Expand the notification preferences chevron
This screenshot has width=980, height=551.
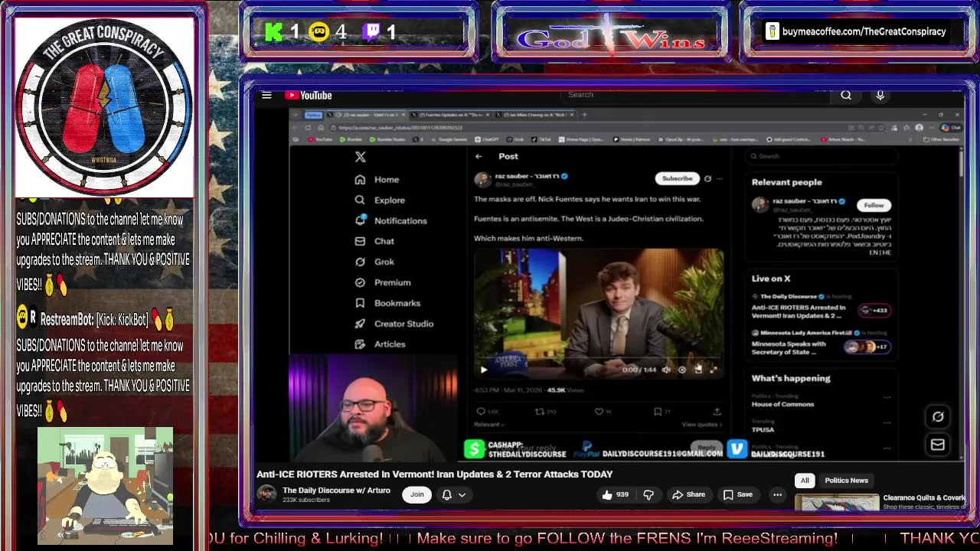tap(462, 495)
